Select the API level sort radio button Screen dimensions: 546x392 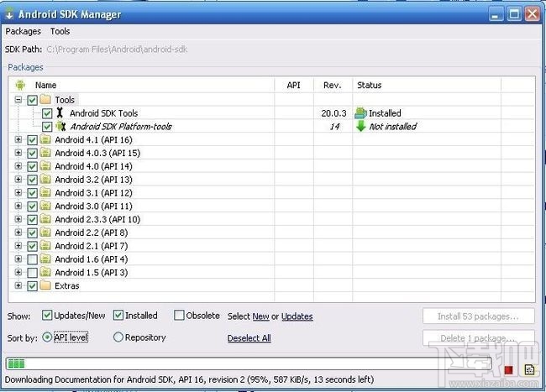coord(47,337)
